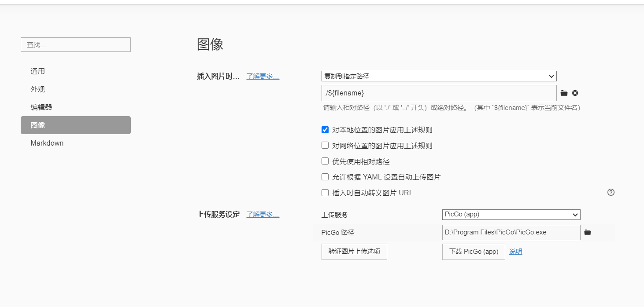Open 说明 link next to download button
This screenshot has height=307, width=644.
(x=516, y=252)
